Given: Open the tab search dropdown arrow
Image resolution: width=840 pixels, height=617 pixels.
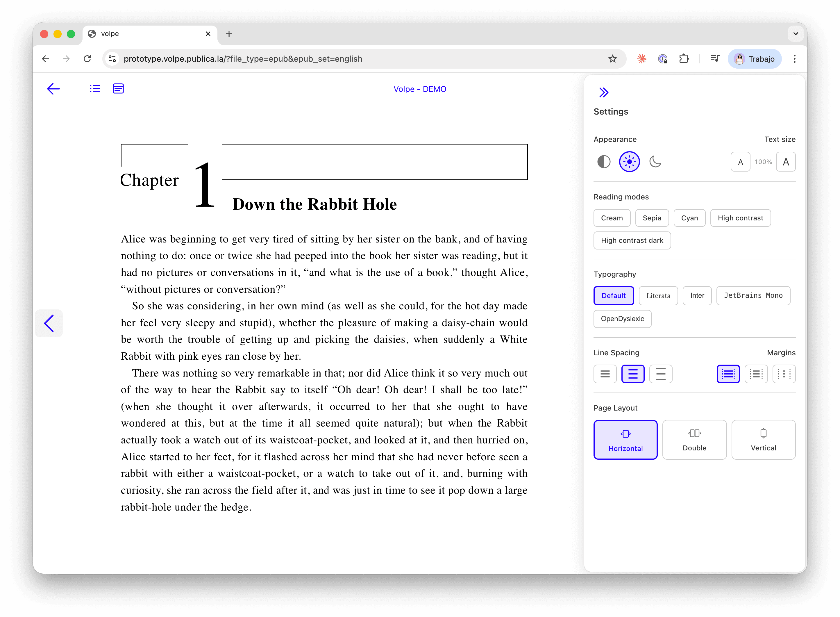Looking at the screenshot, I should coord(796,34).
